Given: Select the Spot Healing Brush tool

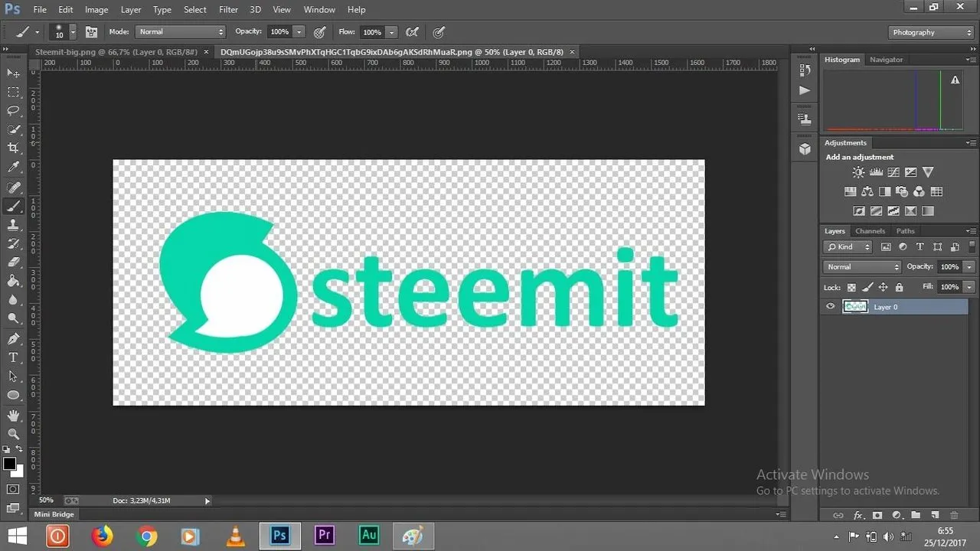Looking at the screenshot, I should [x=13, y=187].
